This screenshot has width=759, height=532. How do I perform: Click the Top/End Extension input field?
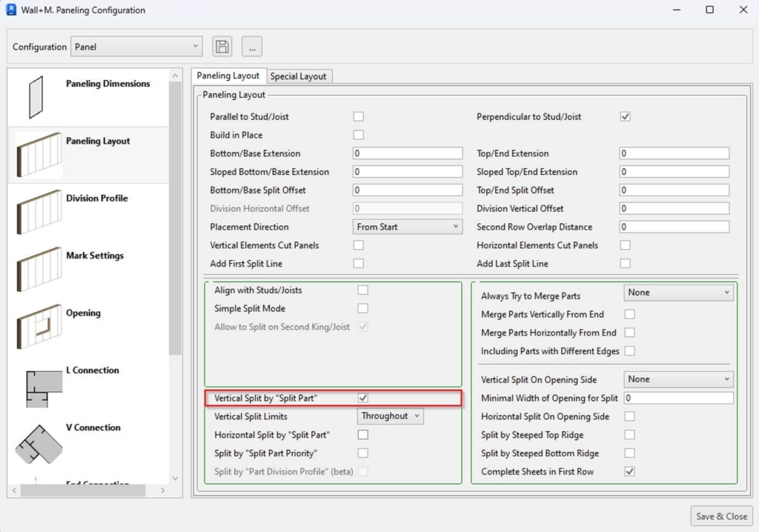pos(675,153)
